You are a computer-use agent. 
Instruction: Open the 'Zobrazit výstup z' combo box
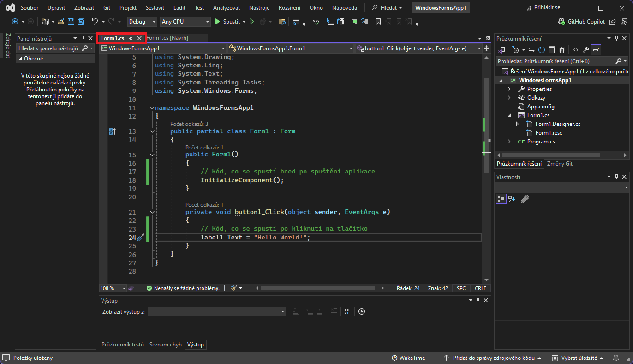tap(217, 312)
